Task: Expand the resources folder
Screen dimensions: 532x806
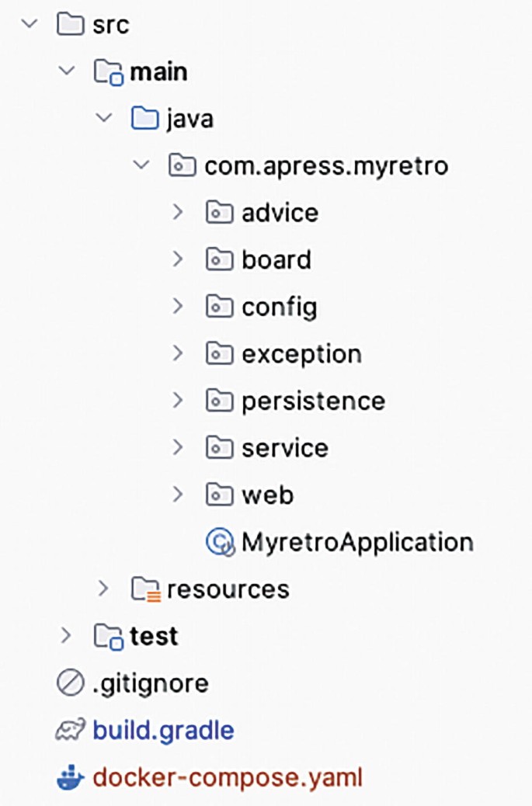Action: tap(103, 589)
